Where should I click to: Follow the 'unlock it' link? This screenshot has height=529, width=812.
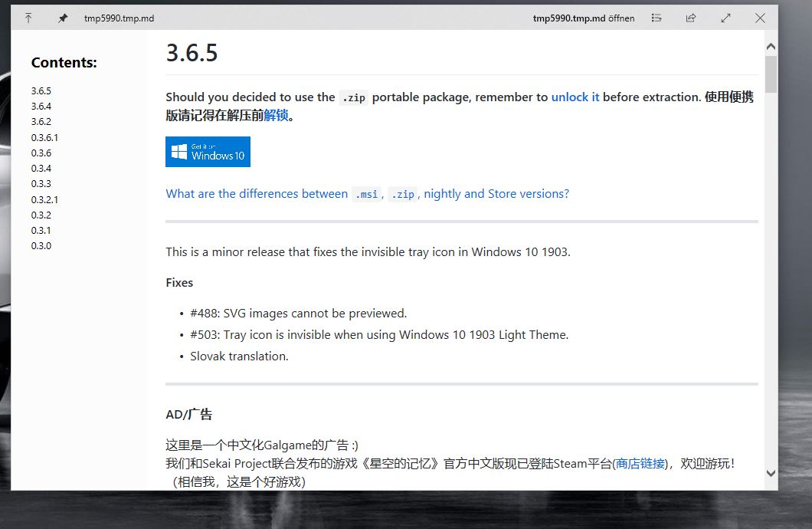pyautogui.click(x=575, y=97)
